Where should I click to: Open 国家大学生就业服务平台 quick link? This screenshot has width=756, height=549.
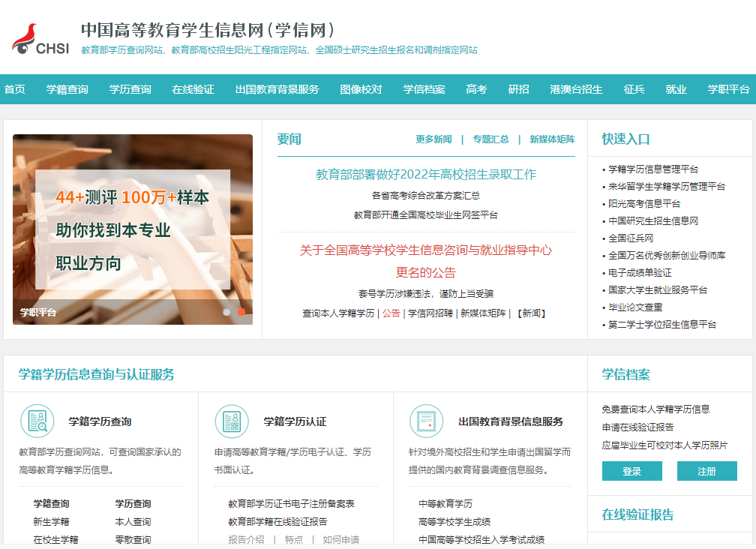click(658, 290)
